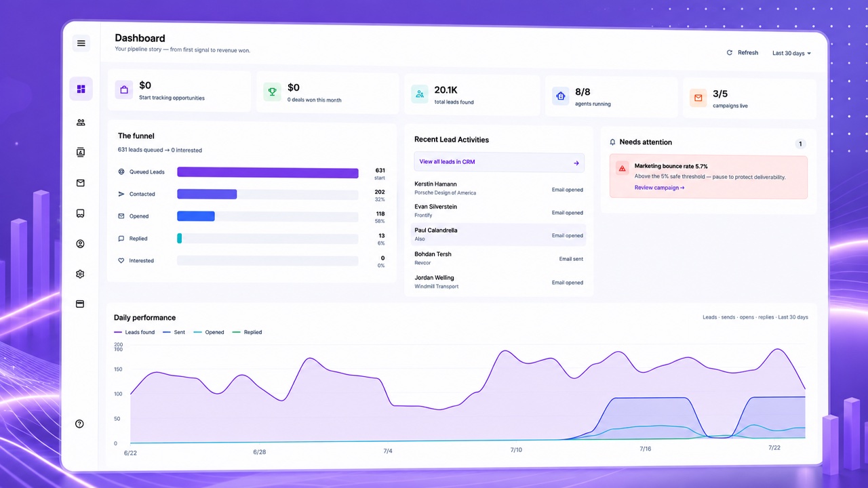Click the Contacted progress bar
The width and height of the screenshot is (868, 488).
tap(268, 195)
